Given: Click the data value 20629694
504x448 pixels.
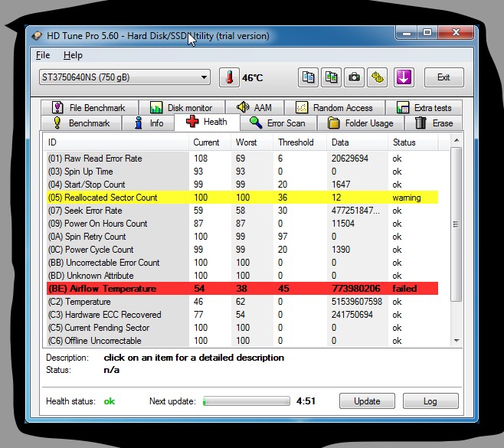Looking at the screenshot, I should point(350,159).
